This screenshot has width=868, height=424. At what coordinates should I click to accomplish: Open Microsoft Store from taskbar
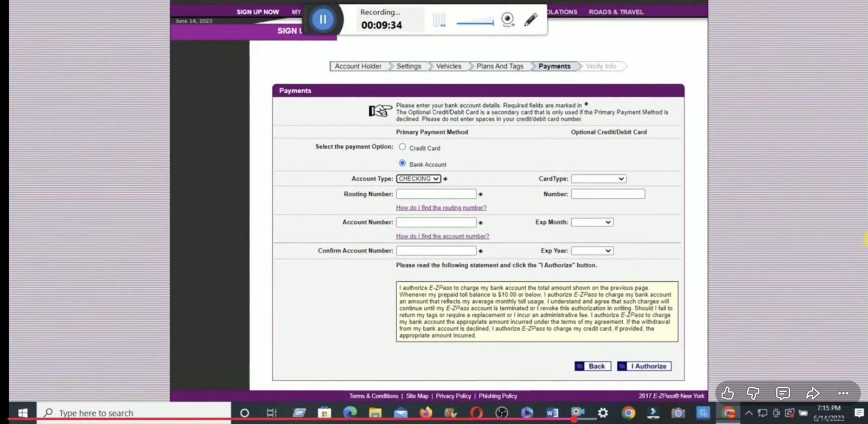(x=324, y=413)
